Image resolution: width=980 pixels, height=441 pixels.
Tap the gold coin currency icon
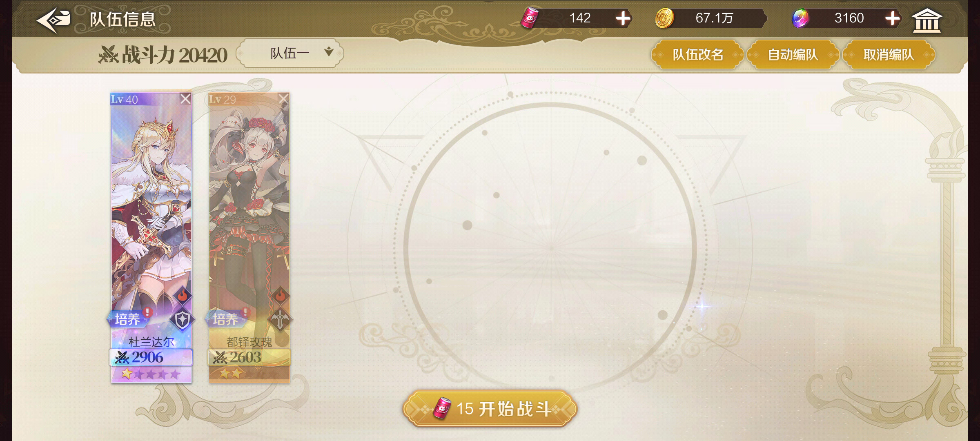tap(664, 19)
